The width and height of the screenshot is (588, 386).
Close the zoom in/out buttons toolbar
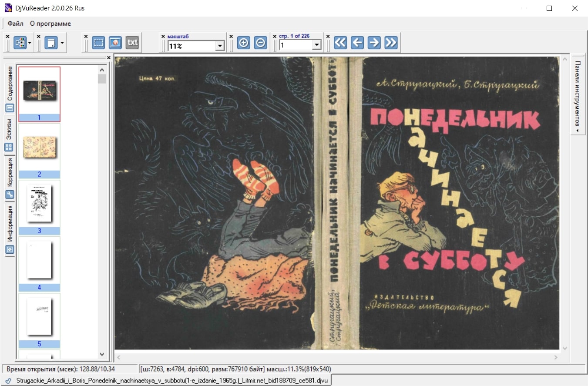[x=232, y=37]
